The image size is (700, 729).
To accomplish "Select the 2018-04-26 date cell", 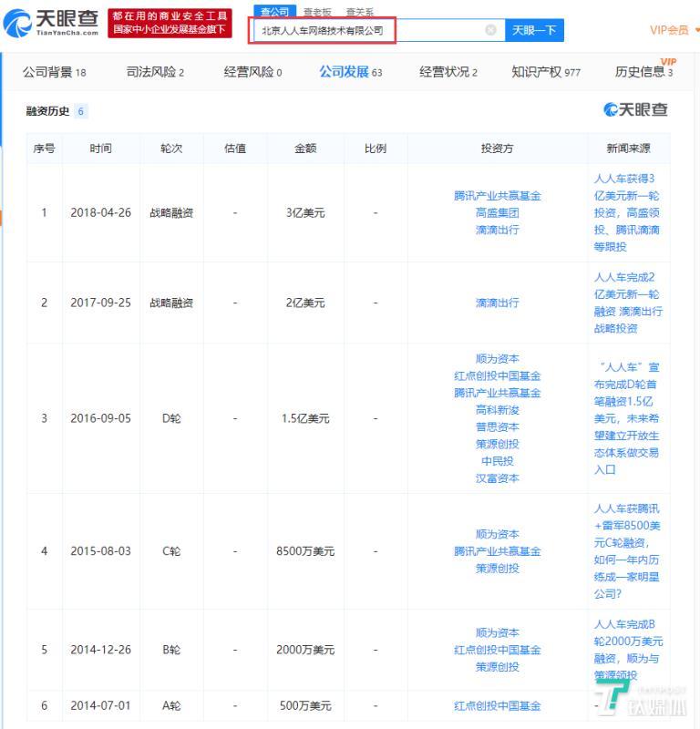I will 100,213.
